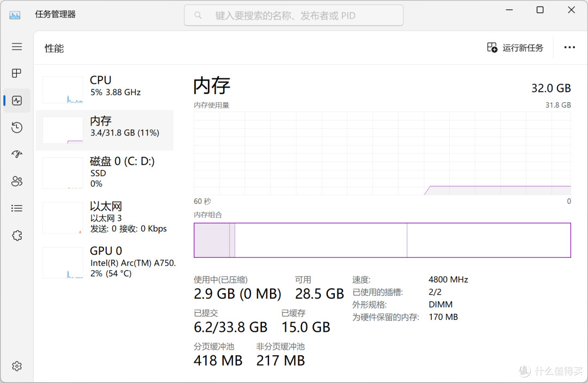Viewport: 588px width, 383px height.
Task: Select the 内存 performance entry
Action: click(x=105, y=130)
